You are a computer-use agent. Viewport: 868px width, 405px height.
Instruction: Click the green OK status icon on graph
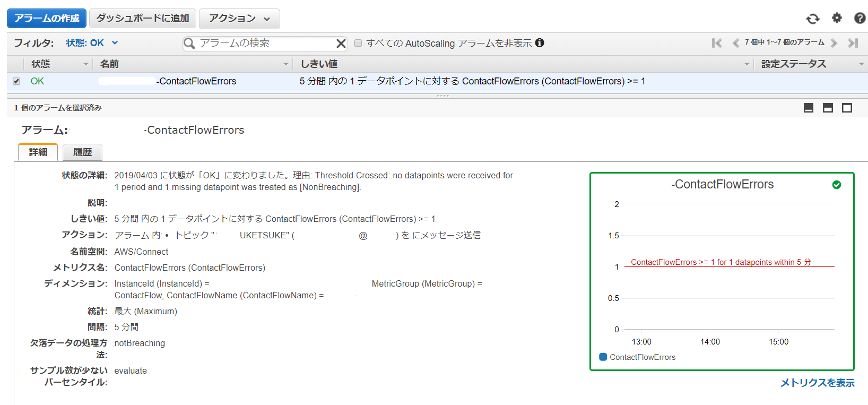pos(837,185)
